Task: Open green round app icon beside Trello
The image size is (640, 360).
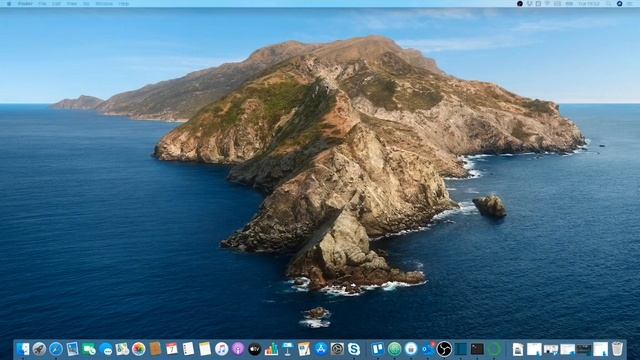Action: tap(394, 349)
